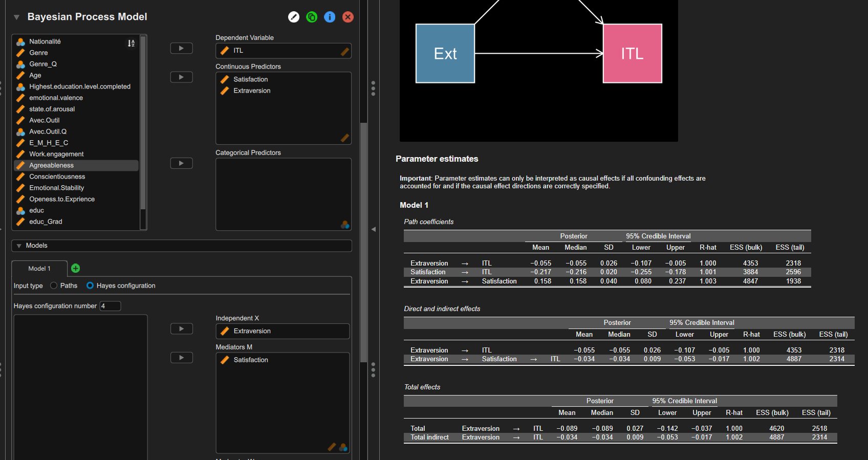Image resolution: width=868 pixels, height=460 pixels.
Task: Click arrow button to assign Continuous Predictors
Action: [x=181, y=77]
